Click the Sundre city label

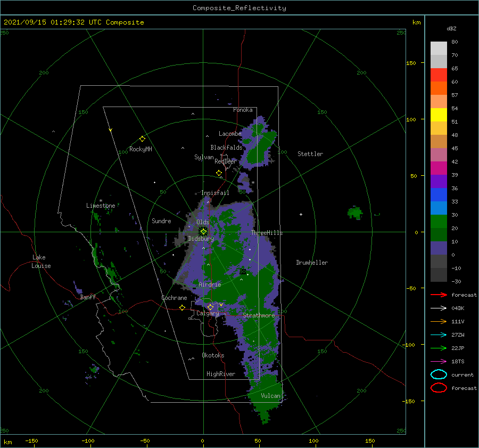pos(161,221)
